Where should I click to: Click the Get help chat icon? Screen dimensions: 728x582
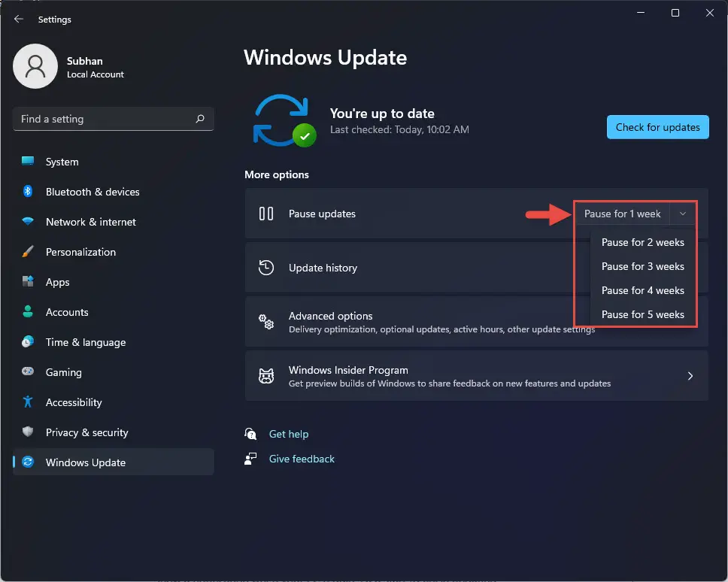coord(250,433)
